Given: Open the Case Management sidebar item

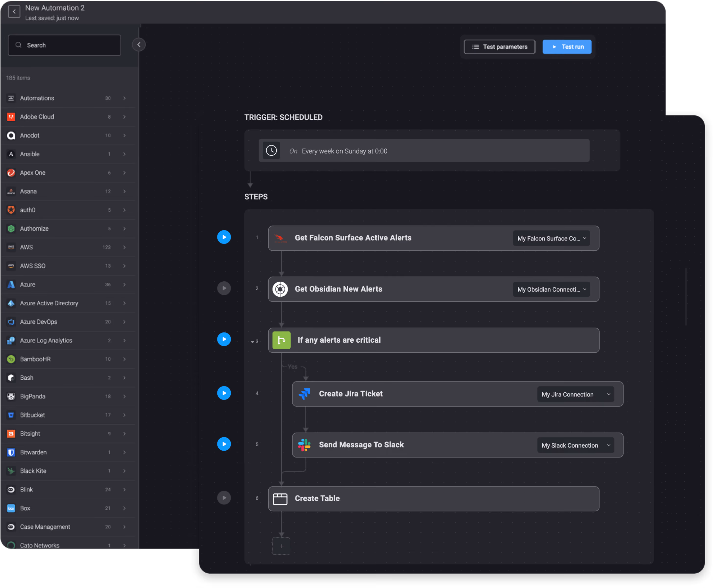Looking at the screenshot, I should click(68, 527).
